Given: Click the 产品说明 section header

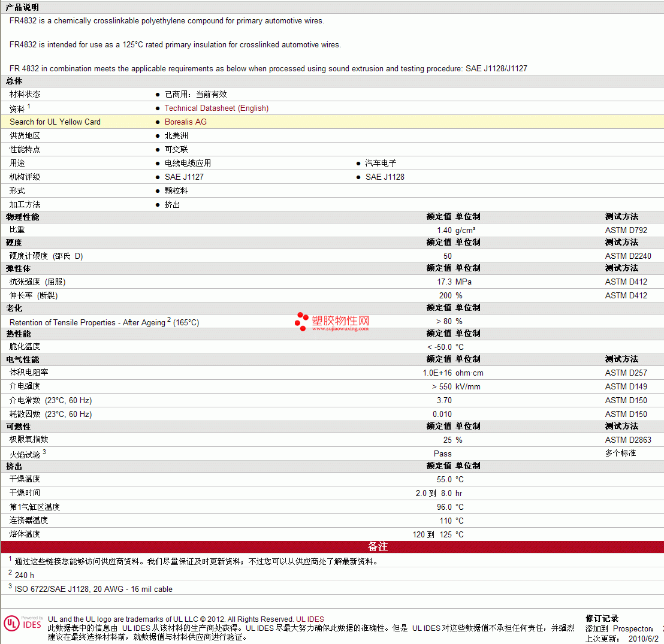Looking at the screenshot, I should [22, 8].
